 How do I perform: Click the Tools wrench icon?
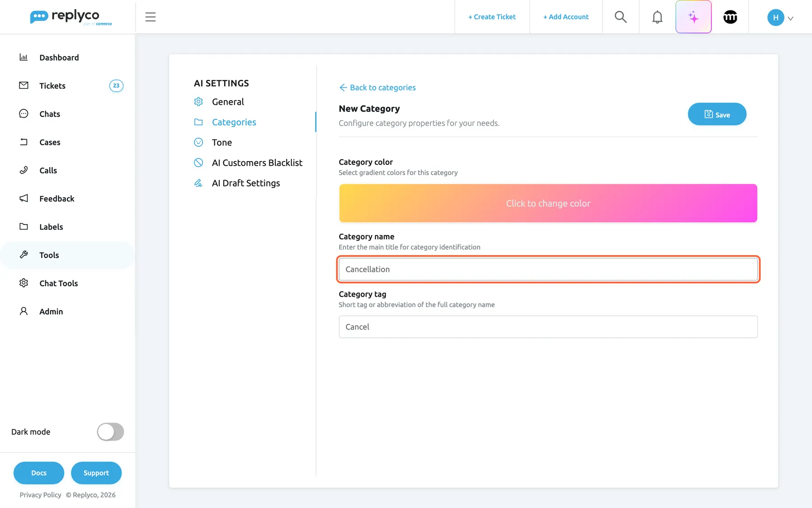tap(23, 255)
